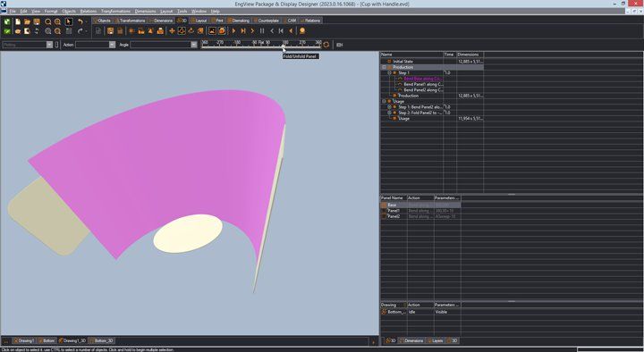Viewport: 644px width, 352px height.
Task: Click the highlighted 3D box icon
Action: 222,30
